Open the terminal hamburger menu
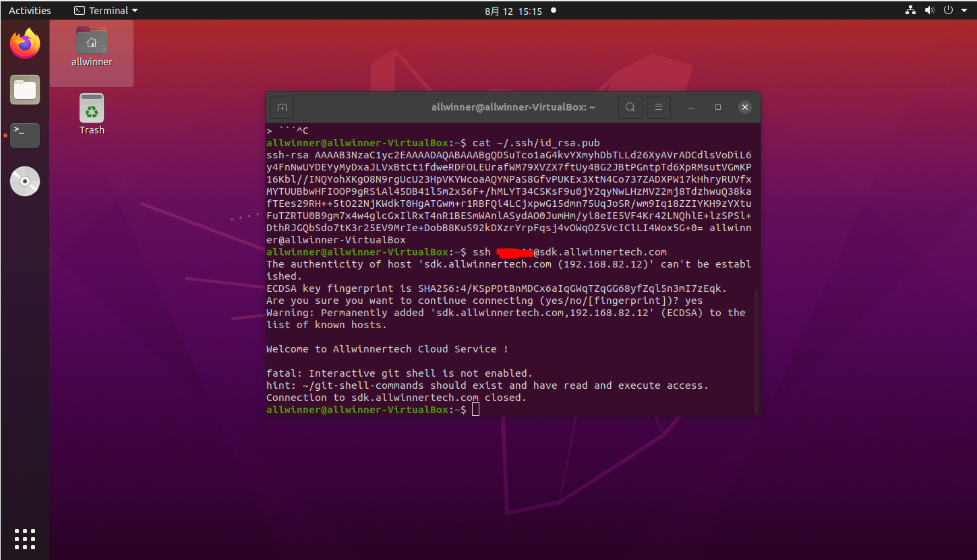 (659, 107)
